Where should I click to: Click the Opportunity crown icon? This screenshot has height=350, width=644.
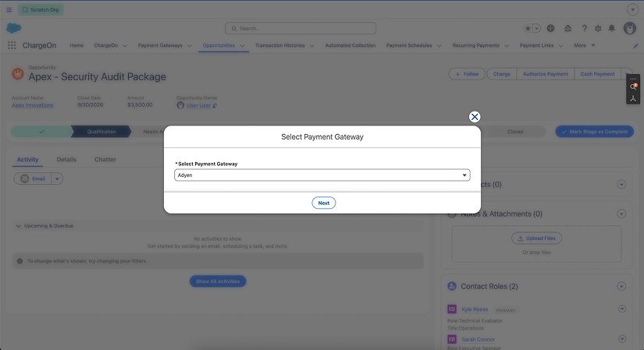18,74
